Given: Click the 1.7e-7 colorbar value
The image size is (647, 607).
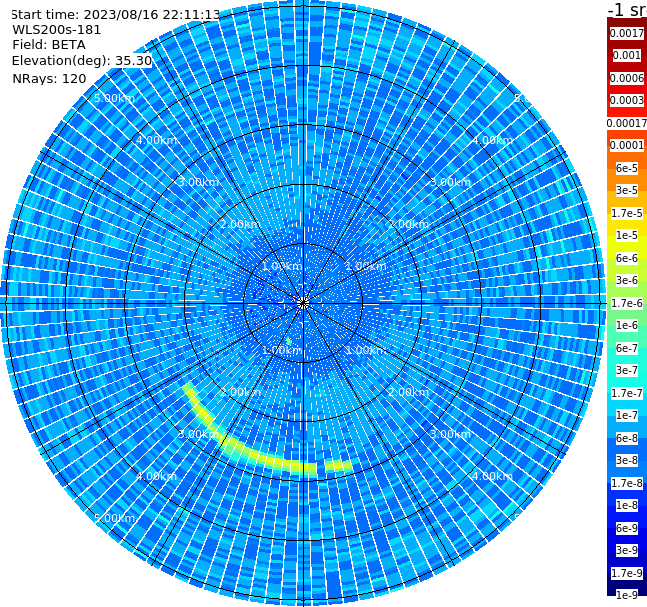Looking at the screenshot, I should point(627,393).
